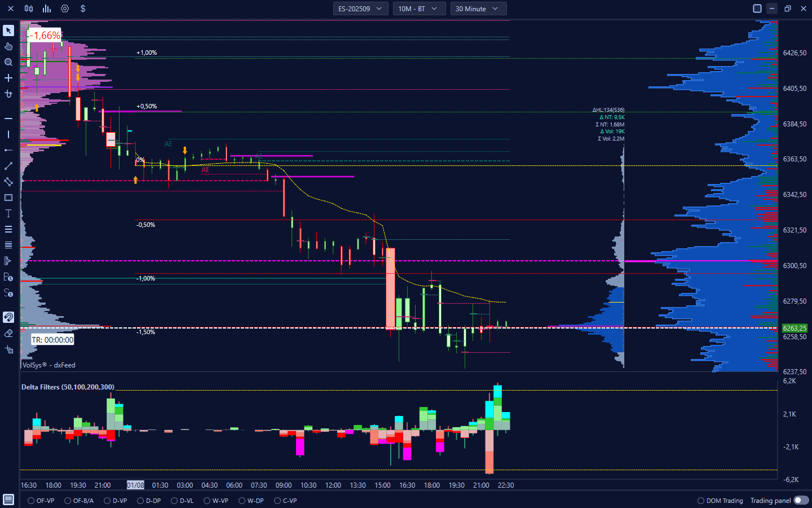
Task: Choose the W-VP radio option
Action: coord(207,501)
